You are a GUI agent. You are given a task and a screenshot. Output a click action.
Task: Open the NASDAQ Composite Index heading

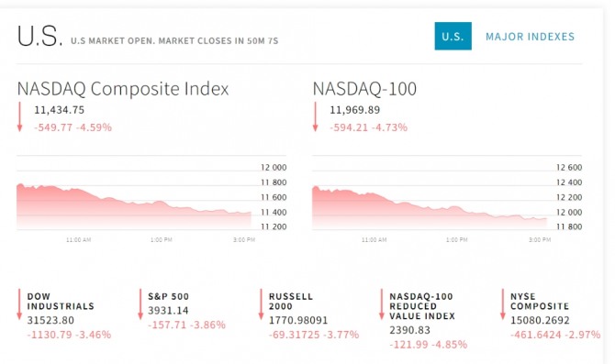123,89
